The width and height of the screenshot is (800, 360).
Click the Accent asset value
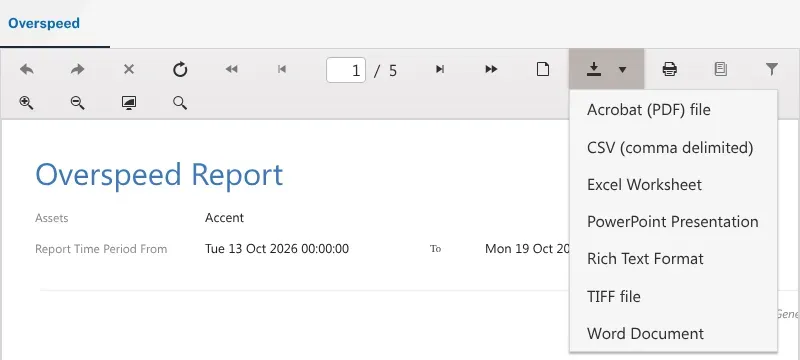point(224,218)
